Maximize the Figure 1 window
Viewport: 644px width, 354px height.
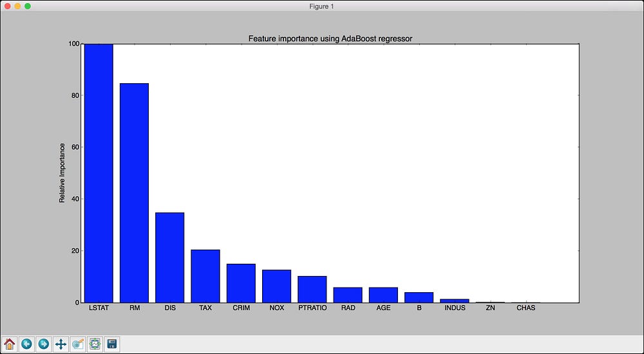[x=28, y=6]
